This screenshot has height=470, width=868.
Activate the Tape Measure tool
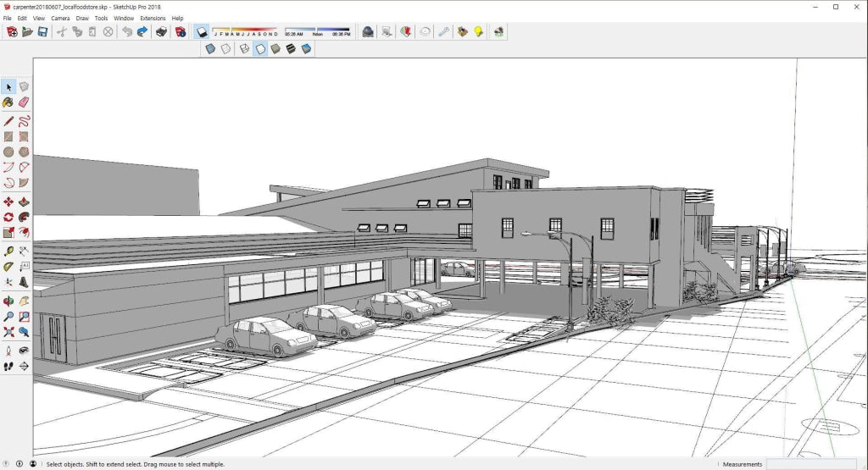pos(8,251)
